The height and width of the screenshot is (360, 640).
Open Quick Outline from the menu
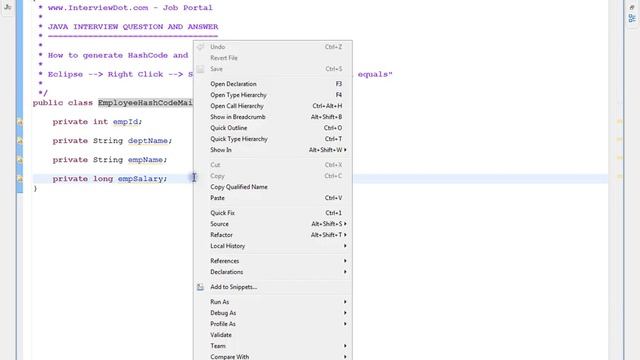[x=272, y=128]
